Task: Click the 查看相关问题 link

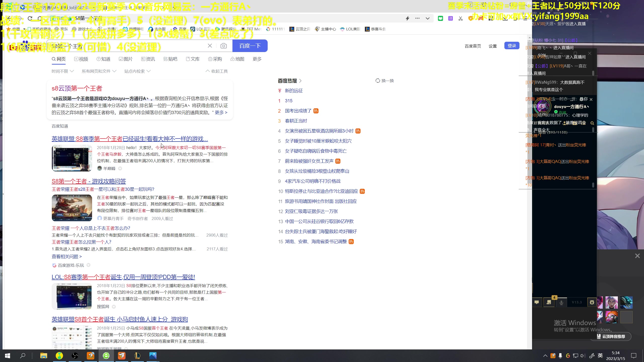Action: pyautogui.click(x=67, y=257)
